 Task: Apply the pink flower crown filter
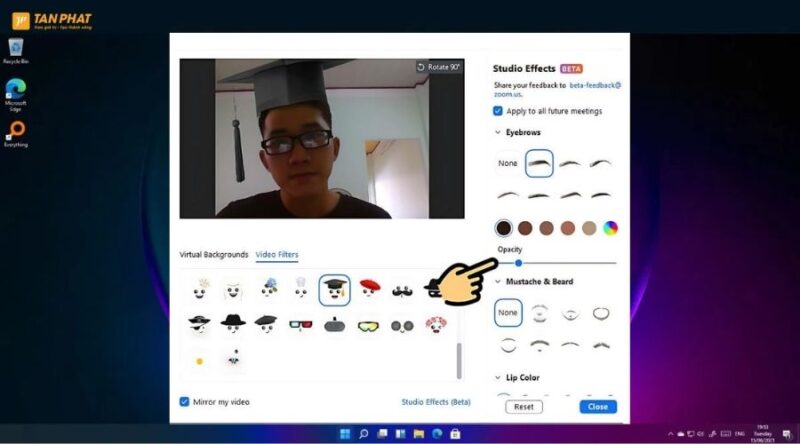436,325
